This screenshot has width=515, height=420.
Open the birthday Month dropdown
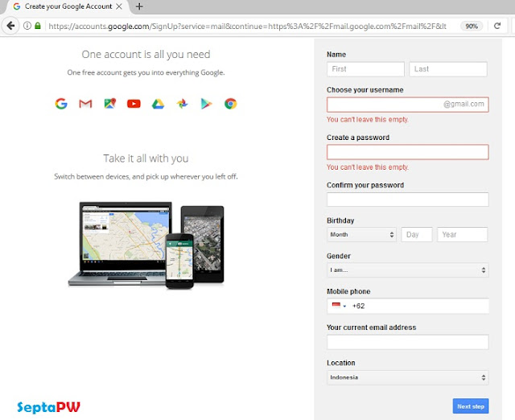(361, 234)
